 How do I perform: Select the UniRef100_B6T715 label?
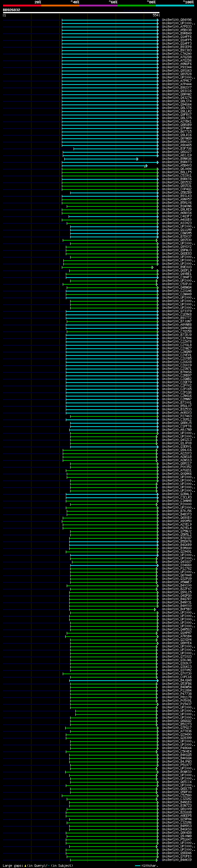(177, 131)
